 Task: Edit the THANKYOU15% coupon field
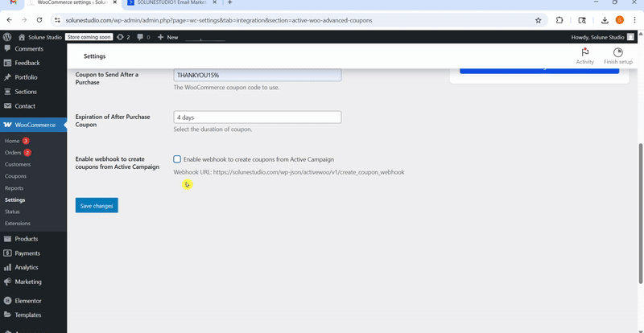point(258,75)
